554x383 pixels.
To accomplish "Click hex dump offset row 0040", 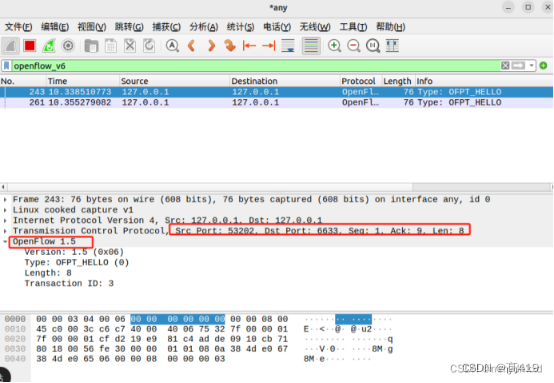I will point(15,359).
